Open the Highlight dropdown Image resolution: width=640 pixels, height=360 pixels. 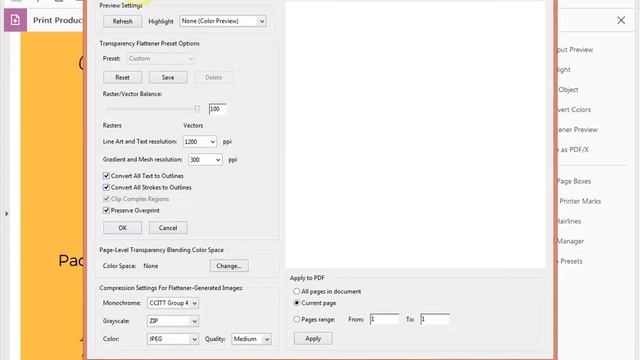coord(223,21)
